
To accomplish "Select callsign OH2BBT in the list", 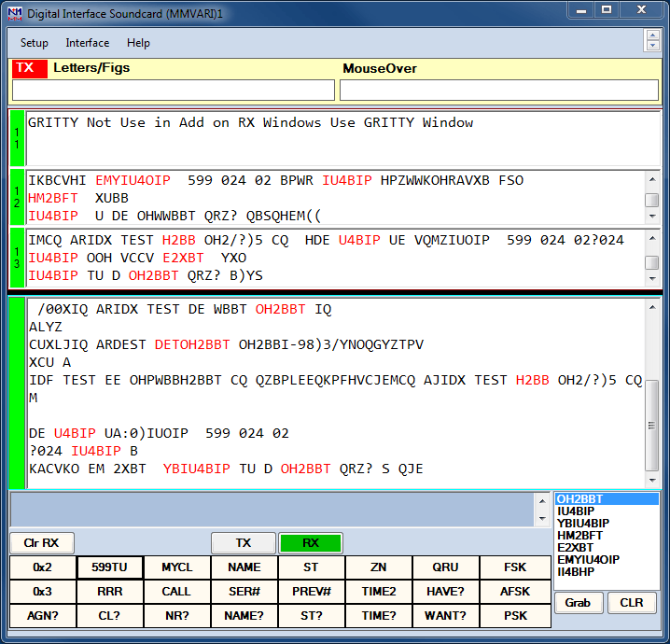I will [x=607, y=499].
